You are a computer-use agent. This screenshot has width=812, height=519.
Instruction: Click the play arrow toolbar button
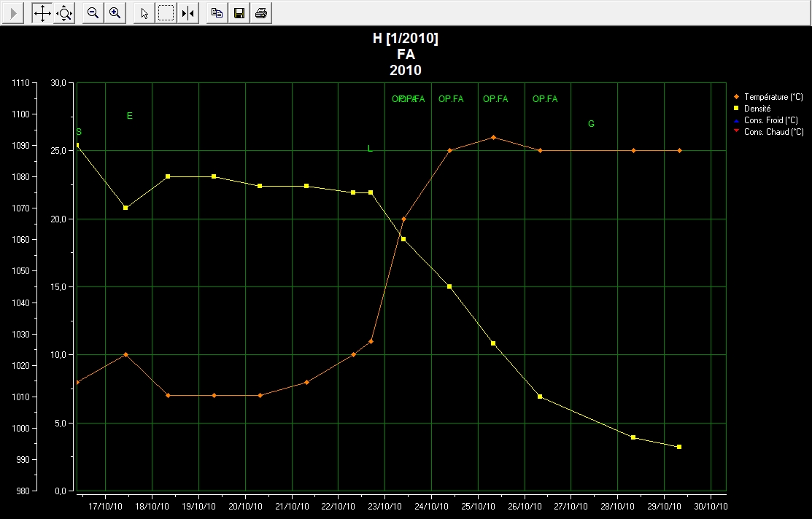click(x=13, y=13)
